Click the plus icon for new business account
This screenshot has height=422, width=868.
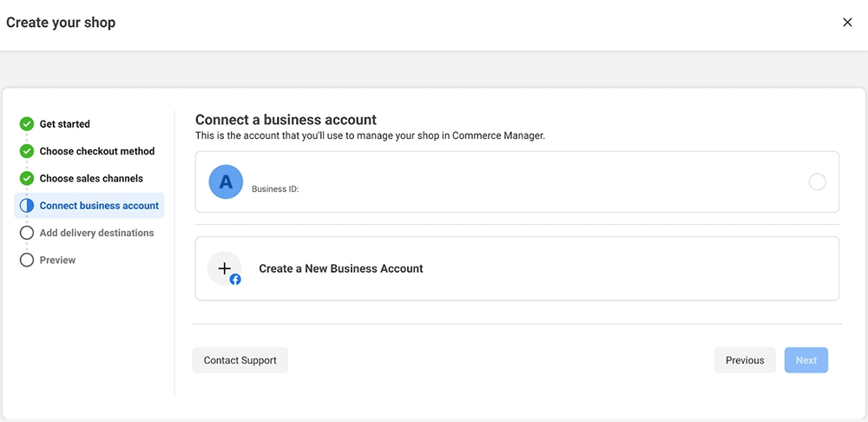[x=223, y=267]
